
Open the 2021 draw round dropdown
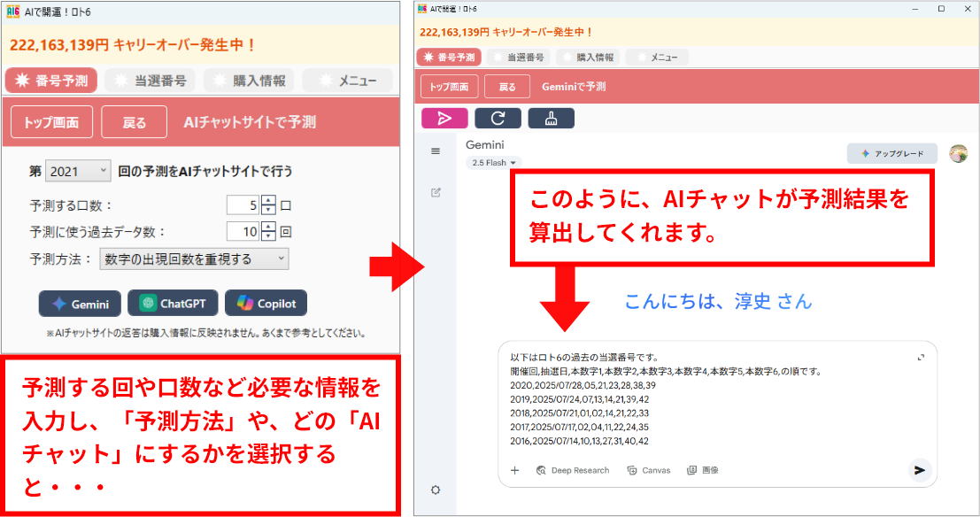click(78, 171)
